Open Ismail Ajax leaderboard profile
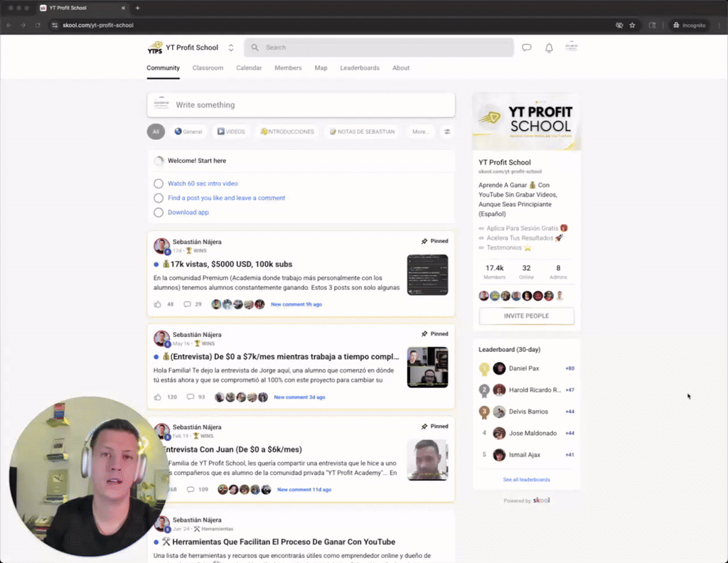This screenshot has height=563, width=728. coord(525,455)
